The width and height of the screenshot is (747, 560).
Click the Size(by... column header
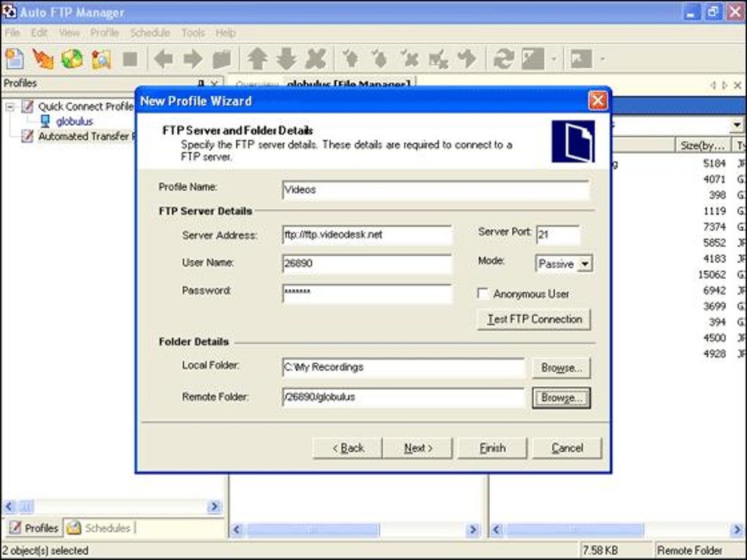pos(703,145)
